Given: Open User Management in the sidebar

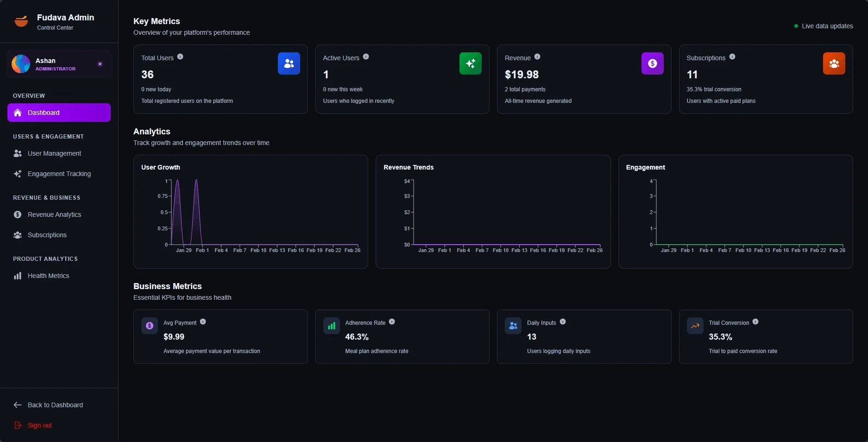Looking at the screenshot, I should pos(54,153).
